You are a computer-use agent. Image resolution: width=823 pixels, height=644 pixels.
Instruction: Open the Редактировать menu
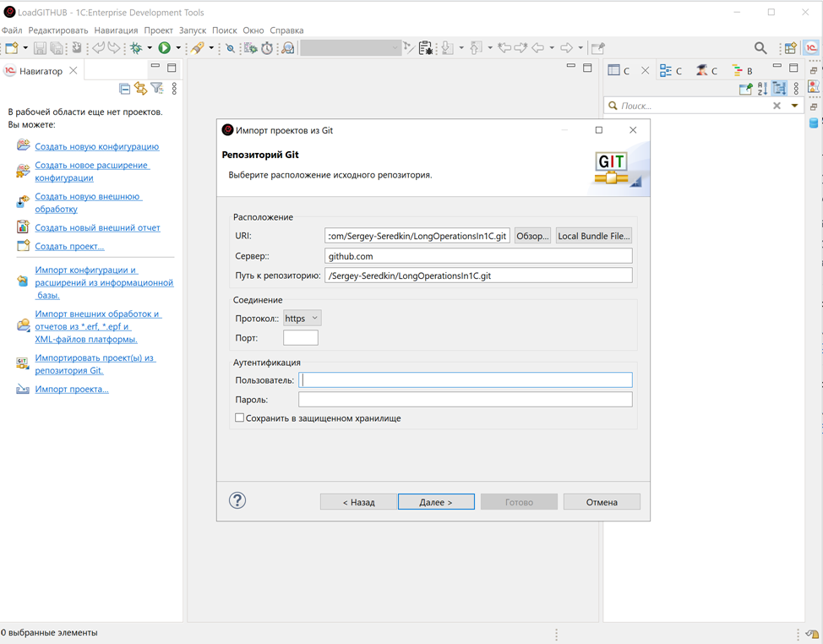[58, 30]
